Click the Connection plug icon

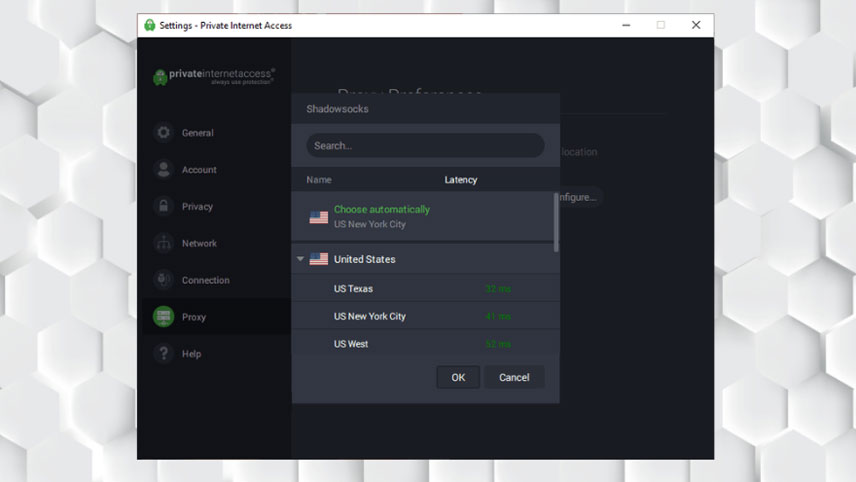tap(163, 279)
